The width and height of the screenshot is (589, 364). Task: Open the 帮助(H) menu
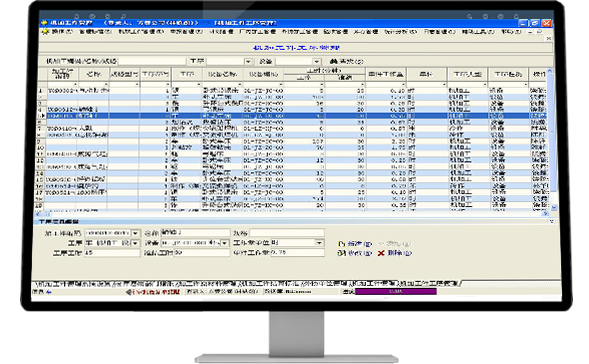coord(511,32)
